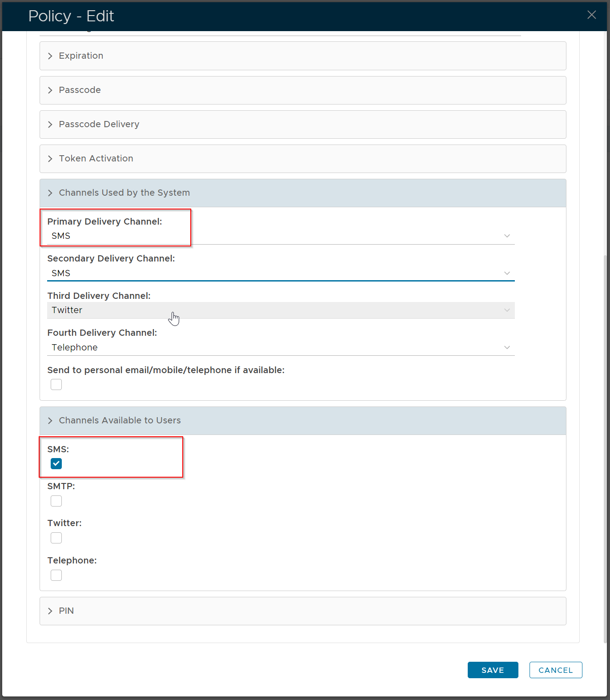Enable the SMTP channel checkbox
Screen dimensions: 610x700
point(56,501)
